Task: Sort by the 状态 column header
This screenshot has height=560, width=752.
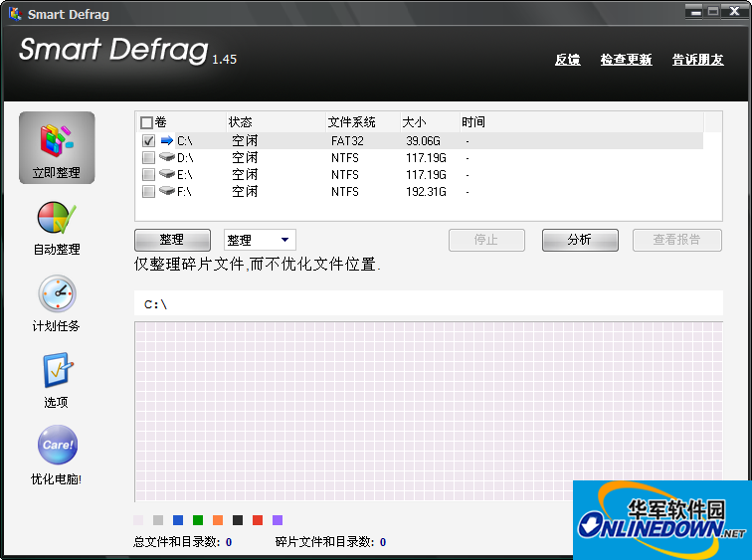Action: pos(276,122)
